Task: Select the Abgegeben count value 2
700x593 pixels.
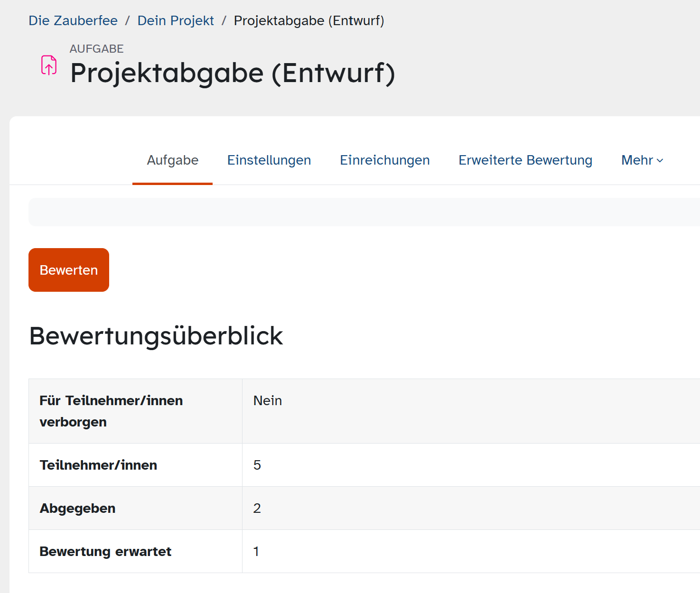Action: (257, 509)
